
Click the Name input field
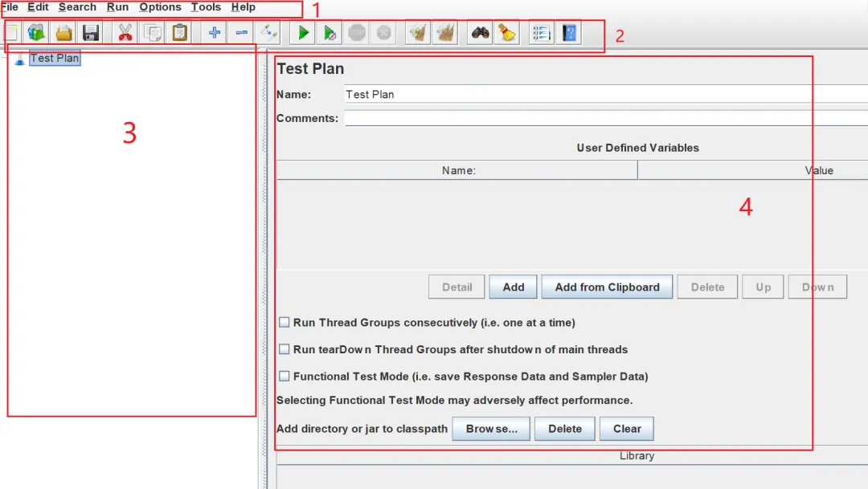coord(606,94)
